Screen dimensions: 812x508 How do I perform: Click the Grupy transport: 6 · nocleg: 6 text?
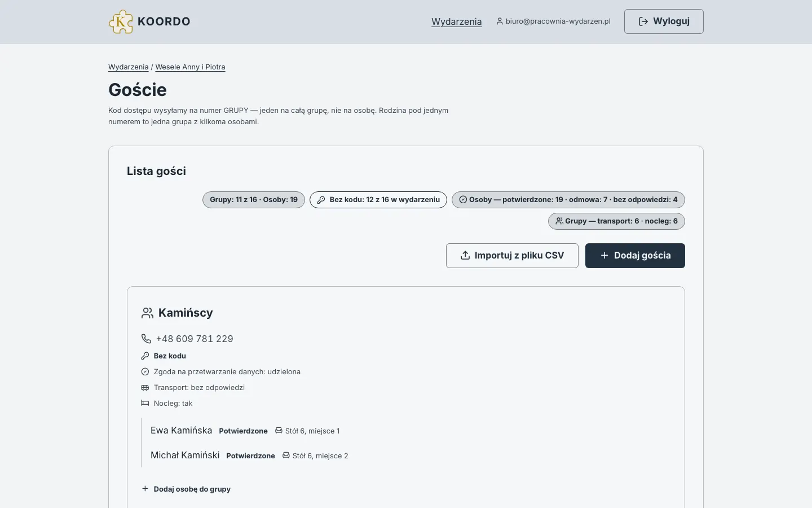[621, 221]
